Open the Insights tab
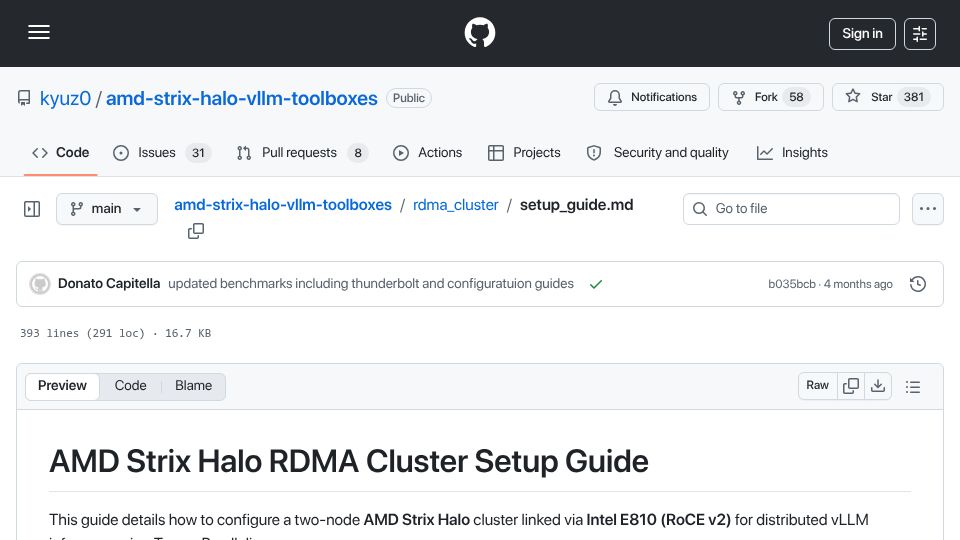Screen dimensions: 960x540 [792, 152]
